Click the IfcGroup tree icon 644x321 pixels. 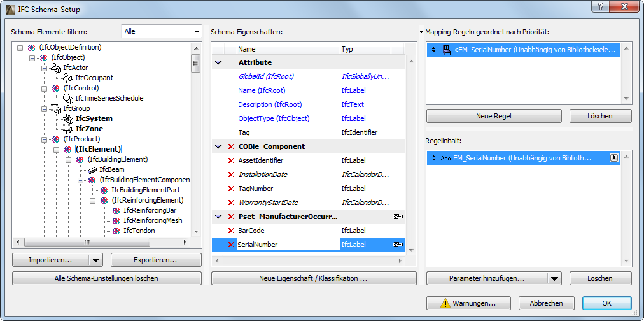[x=56, y=108]
